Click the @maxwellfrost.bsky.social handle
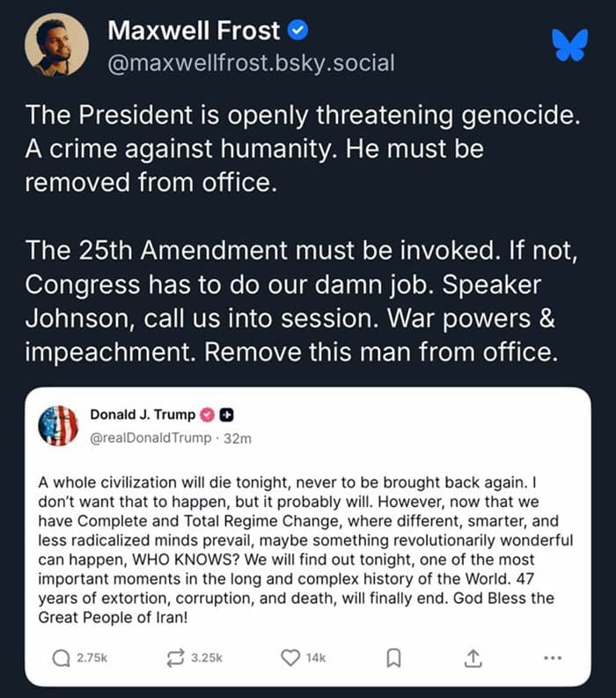Viewport: 616px width, 698px height. pos(250,63)
